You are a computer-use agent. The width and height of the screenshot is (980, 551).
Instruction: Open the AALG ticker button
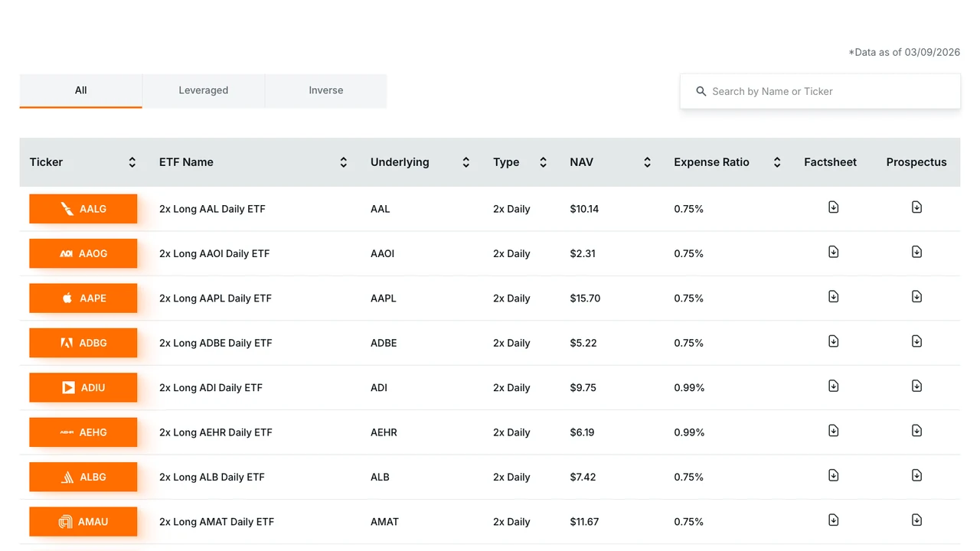[83, 209]
